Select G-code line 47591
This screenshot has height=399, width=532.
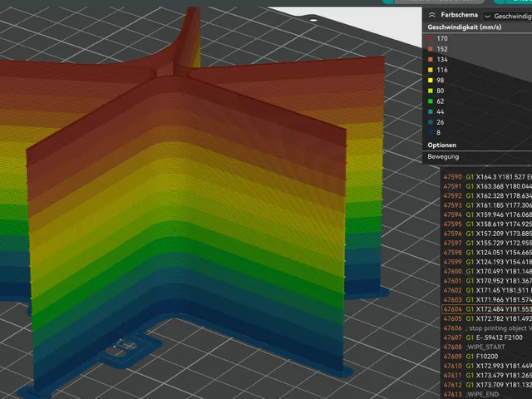point(487,186)
